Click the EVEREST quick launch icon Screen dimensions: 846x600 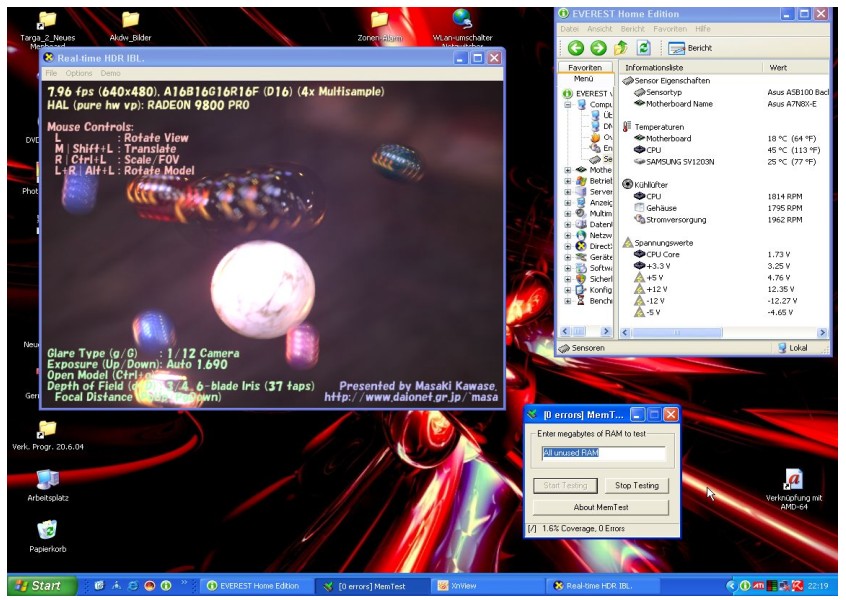coord(166,586)
